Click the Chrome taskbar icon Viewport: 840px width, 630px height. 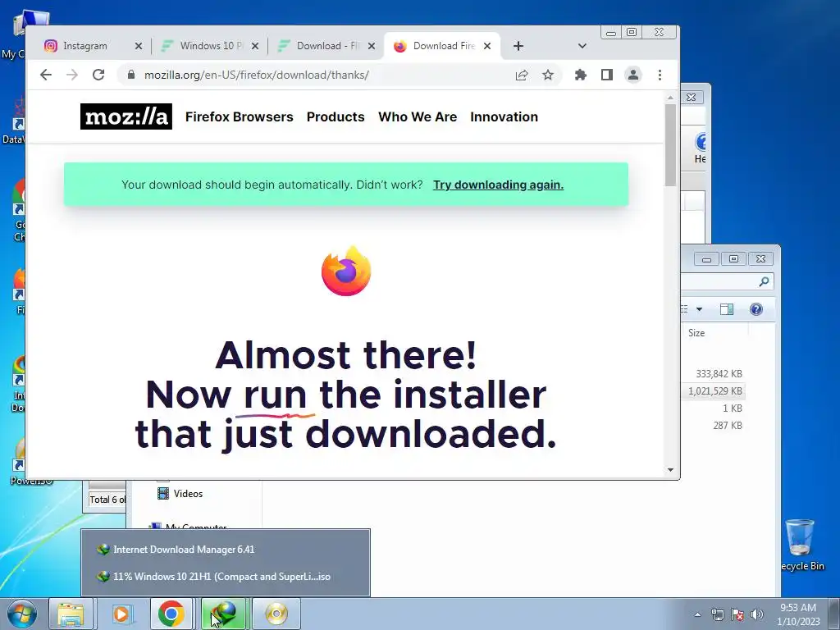[x=171, y=614]
